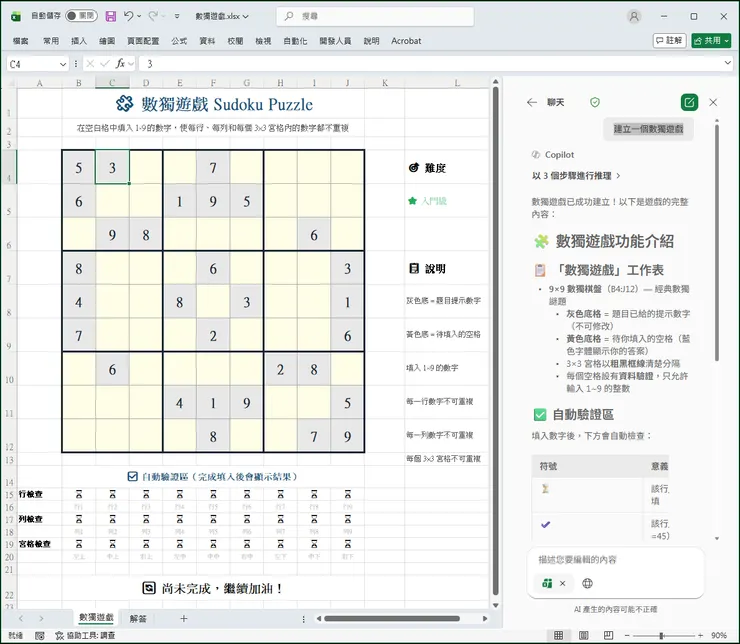Image resolution: width=740 pixels, height=644 pixels.
Task: Click the horizontal sheet scrollbar
Action: (x=392, y=619)
